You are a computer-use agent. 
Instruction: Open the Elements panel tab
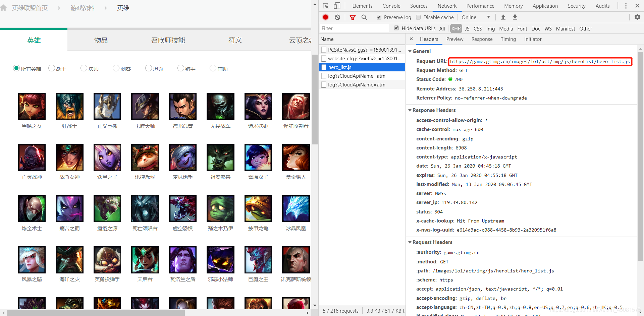362,6
